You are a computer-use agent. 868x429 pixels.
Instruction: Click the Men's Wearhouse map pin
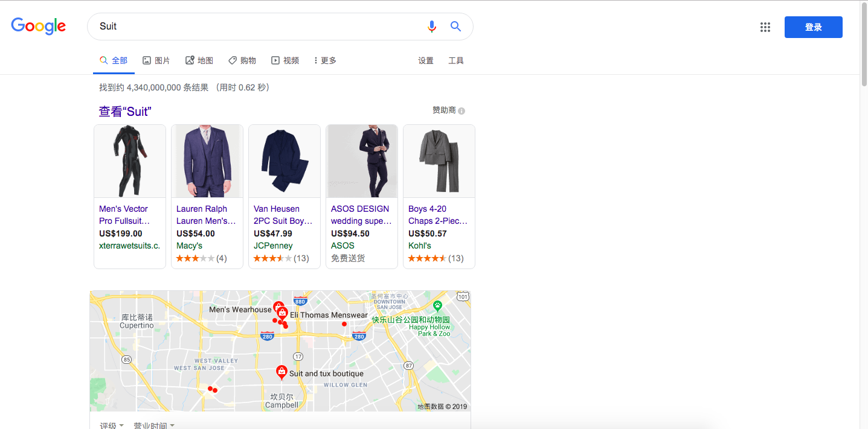[x=278, y=307]
